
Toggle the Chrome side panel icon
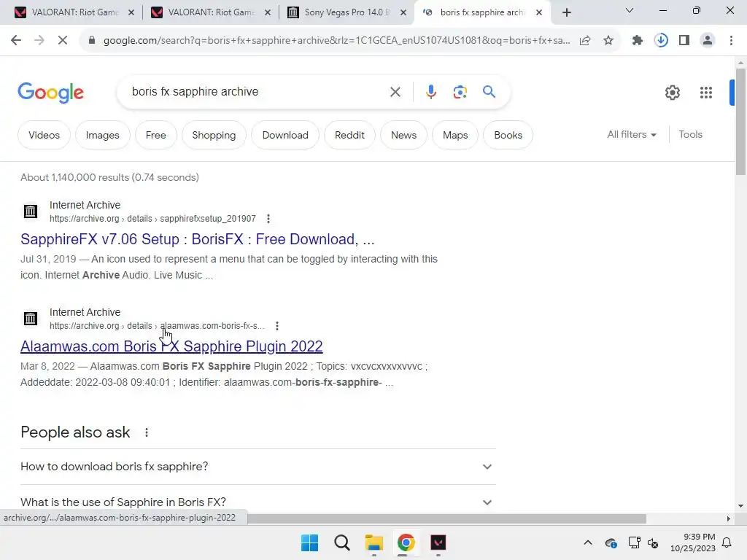tap(684, 41)
